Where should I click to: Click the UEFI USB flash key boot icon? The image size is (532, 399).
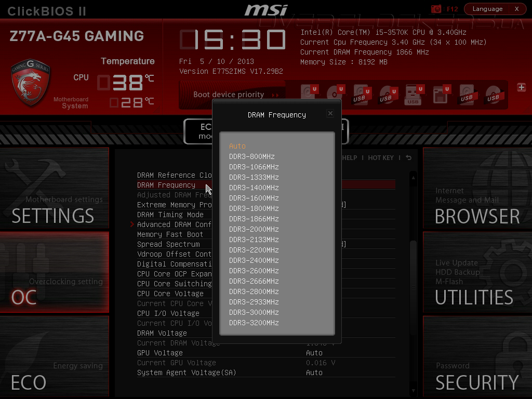pyautogui.click(x=414, y=95)
